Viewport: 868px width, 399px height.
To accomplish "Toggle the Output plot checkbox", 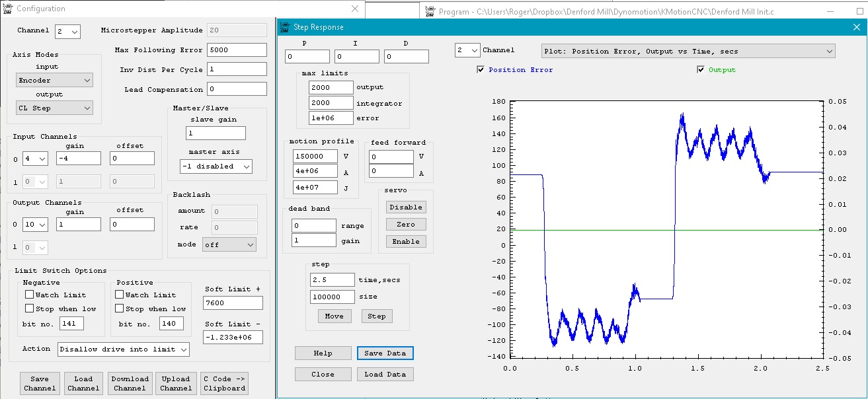I will coord(701,70).
